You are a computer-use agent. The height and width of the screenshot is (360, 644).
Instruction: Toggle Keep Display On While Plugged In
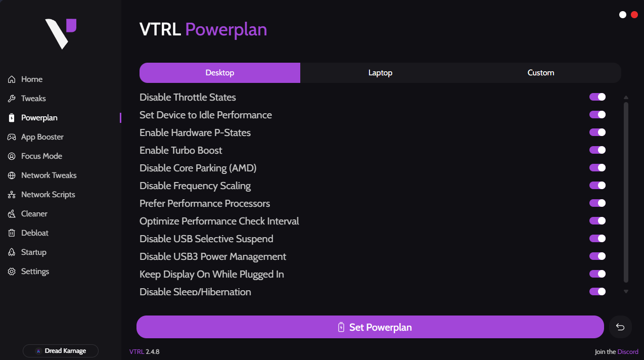point(597,274)
